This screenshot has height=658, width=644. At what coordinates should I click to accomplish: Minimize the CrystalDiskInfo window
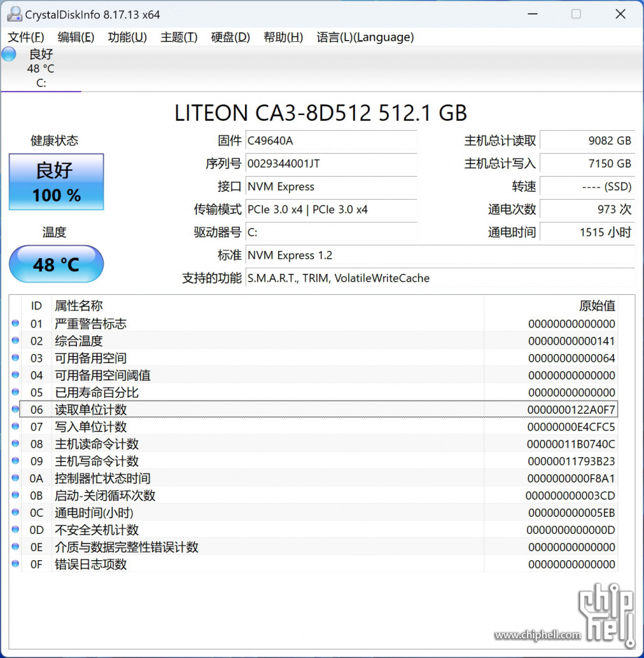click(533, 14)
